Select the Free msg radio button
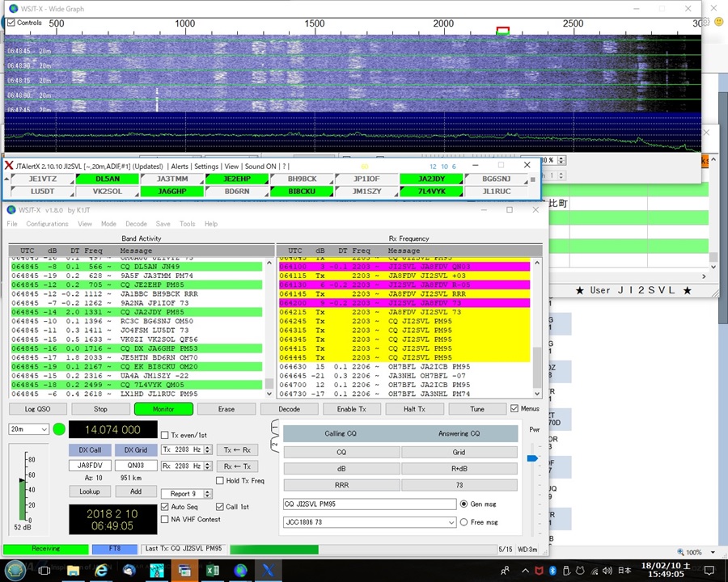Screen dimensions: 728x582 (463, 522)
